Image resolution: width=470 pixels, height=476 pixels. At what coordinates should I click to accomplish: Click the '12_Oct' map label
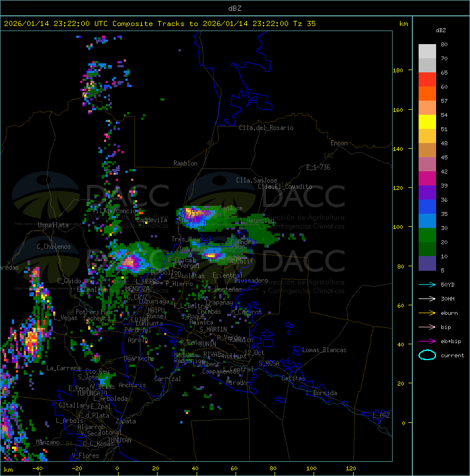click(254, 353)
